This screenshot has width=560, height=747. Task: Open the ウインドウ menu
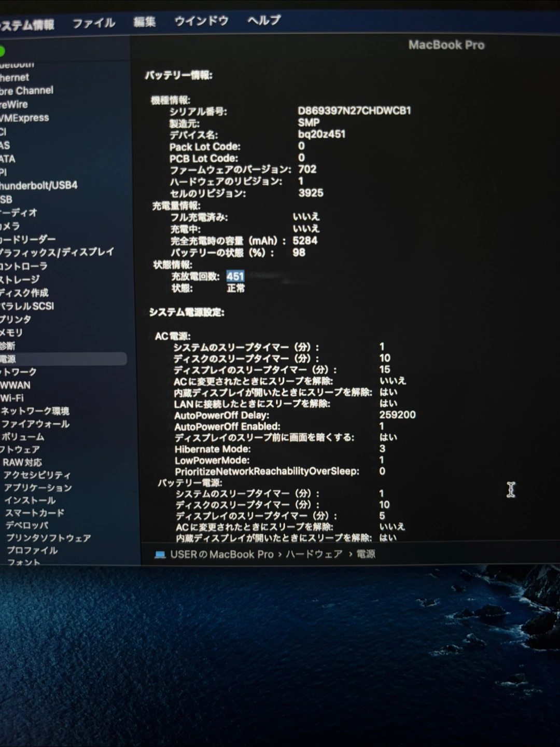tap(201, 21)
